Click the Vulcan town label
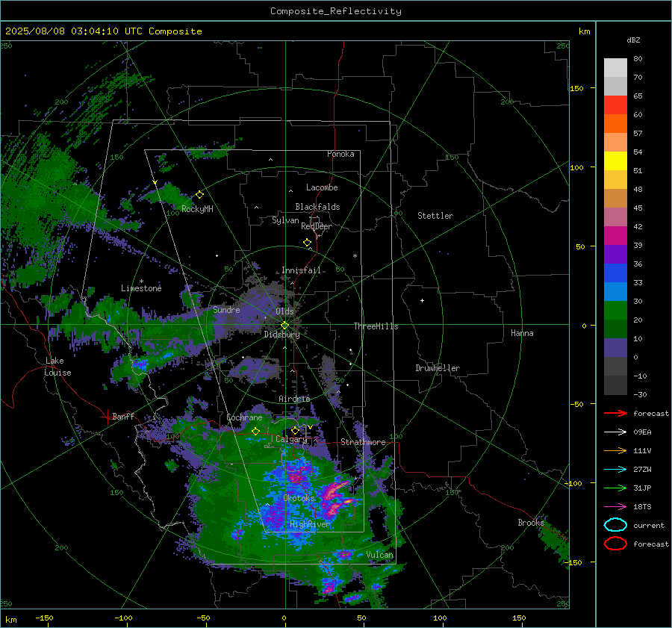Screen dimensions: 672x628 click(379, 555)
